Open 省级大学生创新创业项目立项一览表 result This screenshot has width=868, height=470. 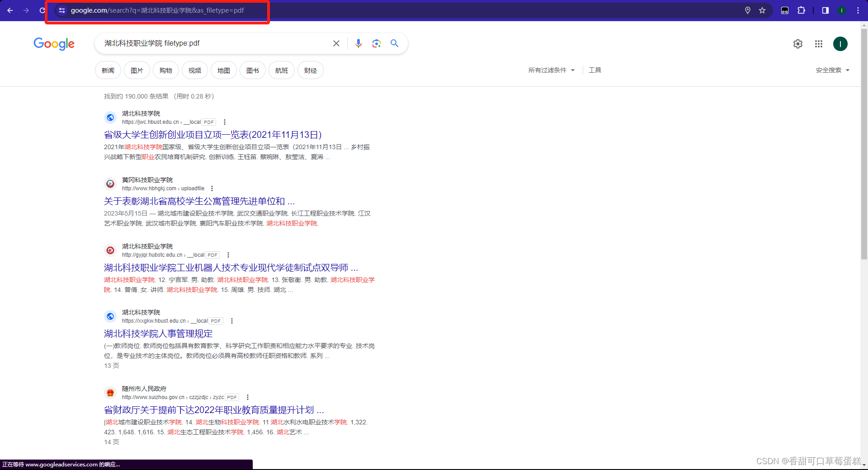click(213, 135)
